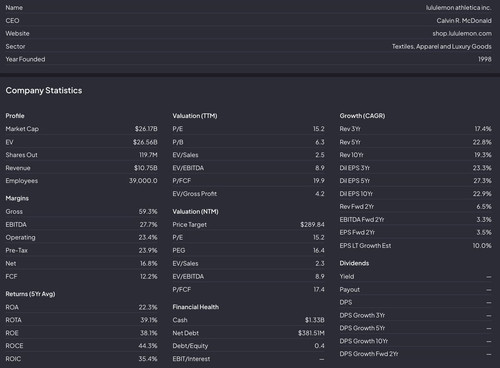
Task: Click Debt/Equity value 0.4
Action: tap(319, 346)
